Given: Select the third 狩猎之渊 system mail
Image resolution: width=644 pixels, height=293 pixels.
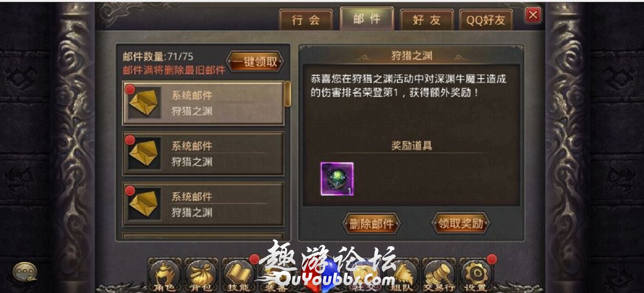Looking at the screenshot, I should click(203, 204).
